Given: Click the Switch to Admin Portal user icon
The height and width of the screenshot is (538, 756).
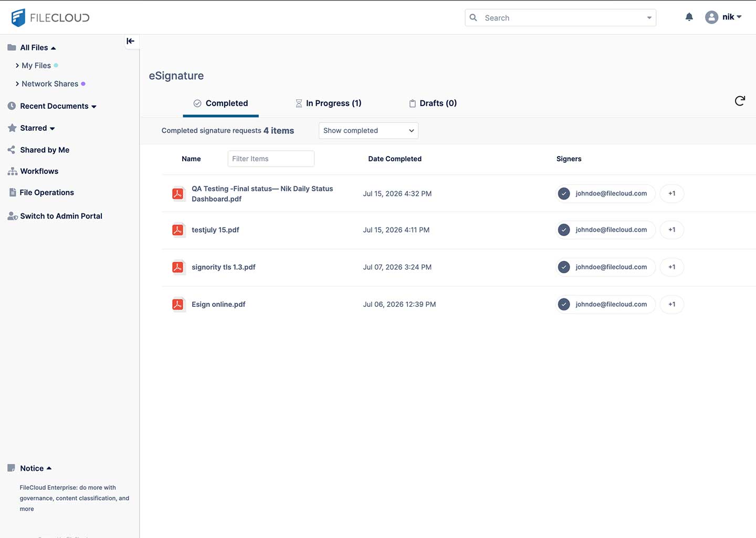Looking at the screenshot, I should pyautogui.click(x=13, y=216).
